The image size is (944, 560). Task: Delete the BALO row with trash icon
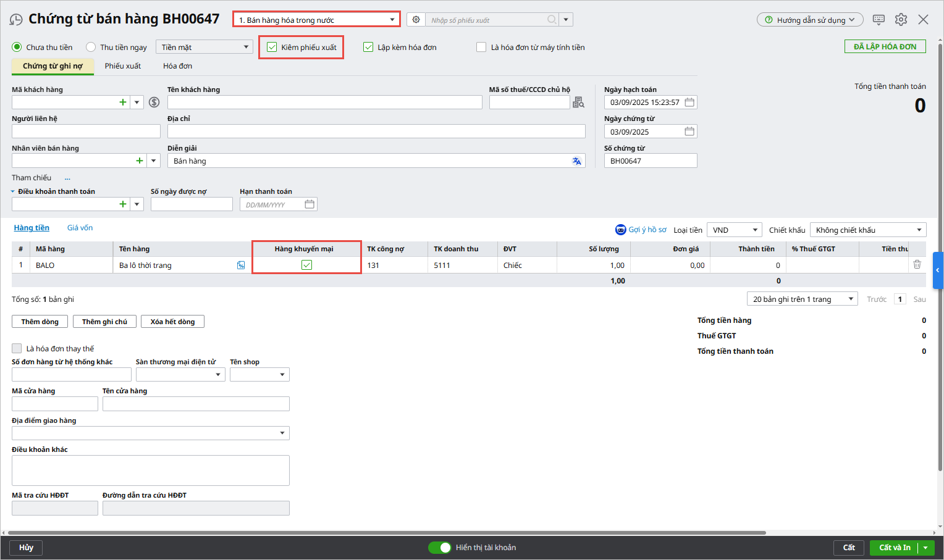[917, 265]
